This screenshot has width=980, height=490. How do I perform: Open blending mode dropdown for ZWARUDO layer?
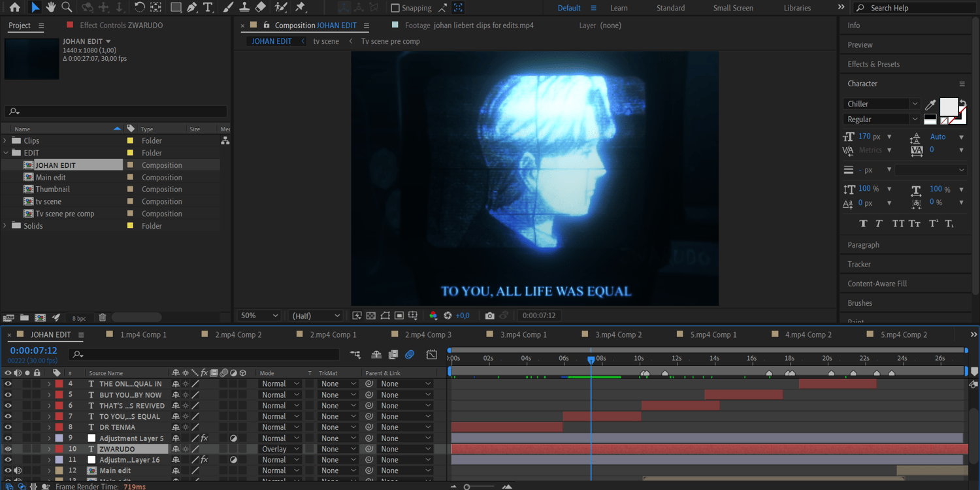[281, 449]
